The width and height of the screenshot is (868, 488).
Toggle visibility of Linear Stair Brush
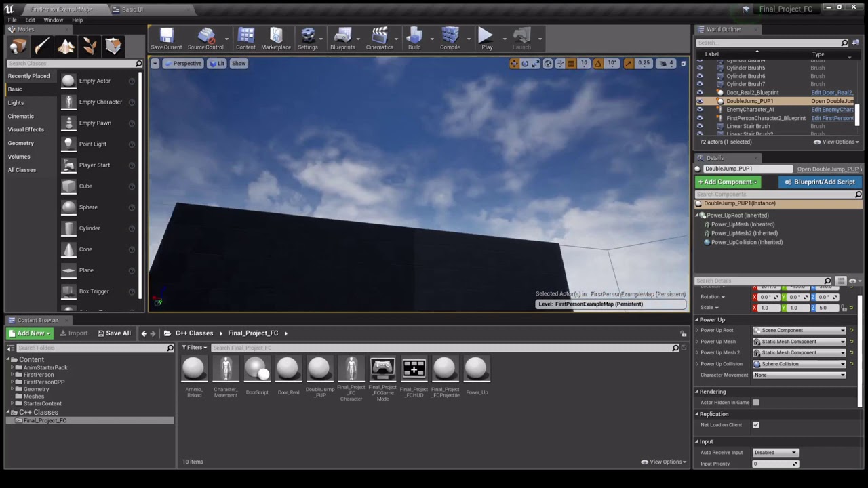point(700,126)
